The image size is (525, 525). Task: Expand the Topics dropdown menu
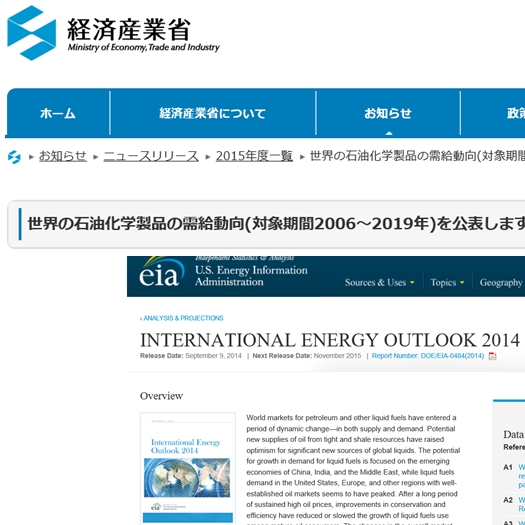pyautogui.click(x=447, y=283)
